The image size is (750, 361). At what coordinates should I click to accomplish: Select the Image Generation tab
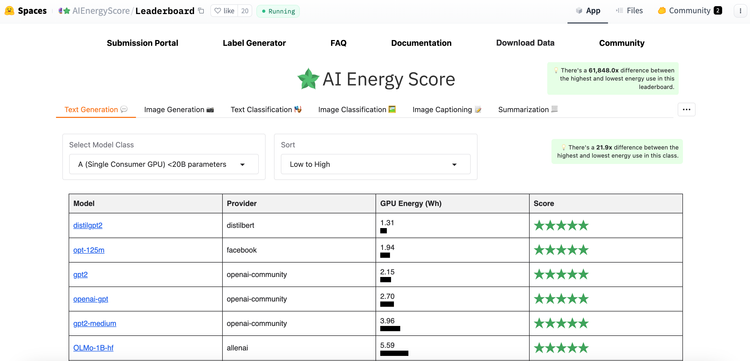pyautogui.click(x=179, y=109)
